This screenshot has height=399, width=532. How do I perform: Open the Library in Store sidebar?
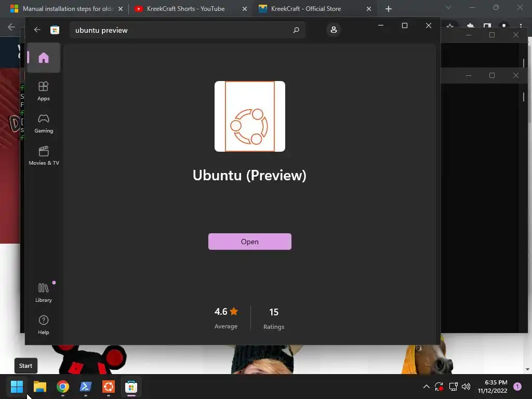[x=44, y=293]
